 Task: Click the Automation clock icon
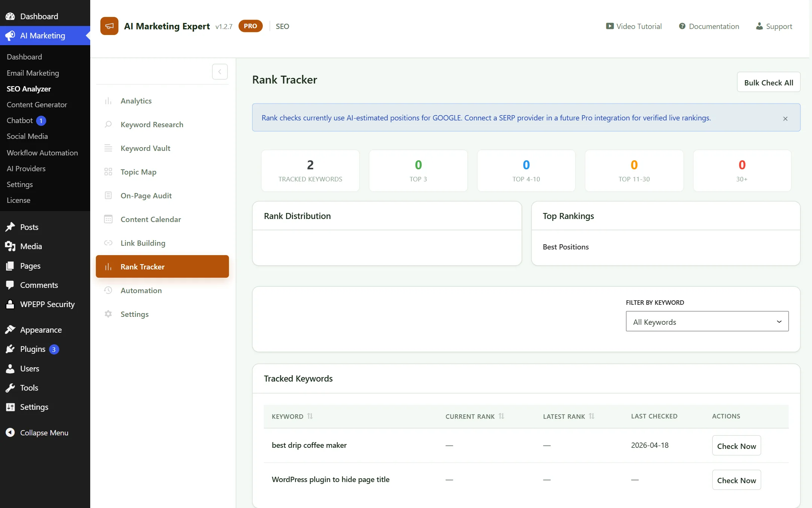[x=108, y=291]
